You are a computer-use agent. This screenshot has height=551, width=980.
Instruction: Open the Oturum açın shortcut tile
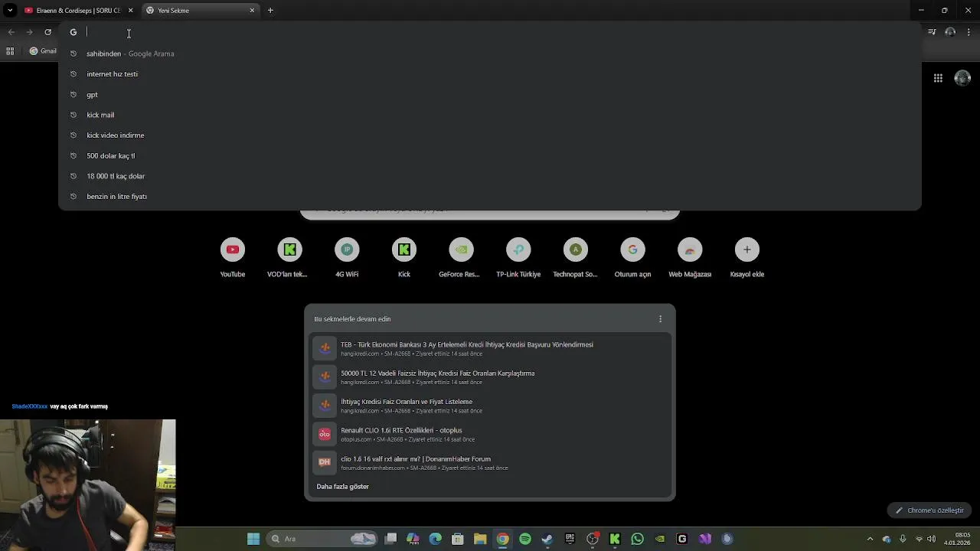[x=632, y=258]
